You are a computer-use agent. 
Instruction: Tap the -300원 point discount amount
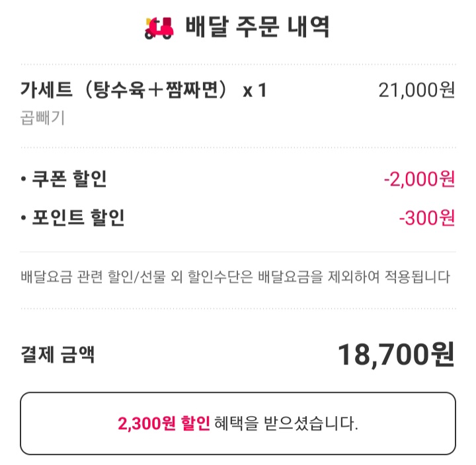pyautogui.click(x=427, y=217)
